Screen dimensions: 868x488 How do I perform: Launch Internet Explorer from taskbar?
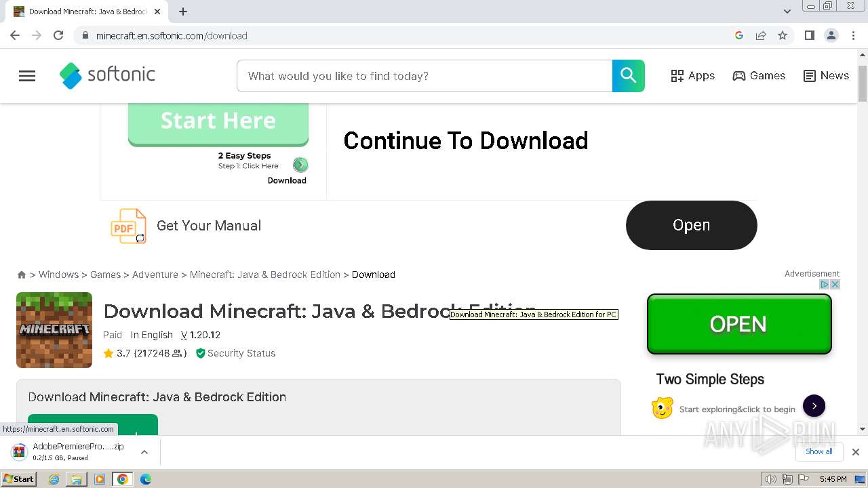54,479
